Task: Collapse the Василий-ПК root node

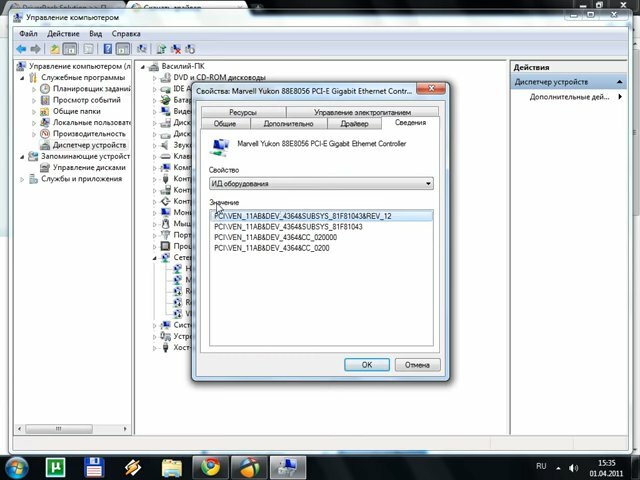Action: pyautogui.click(x=143, y=67)
